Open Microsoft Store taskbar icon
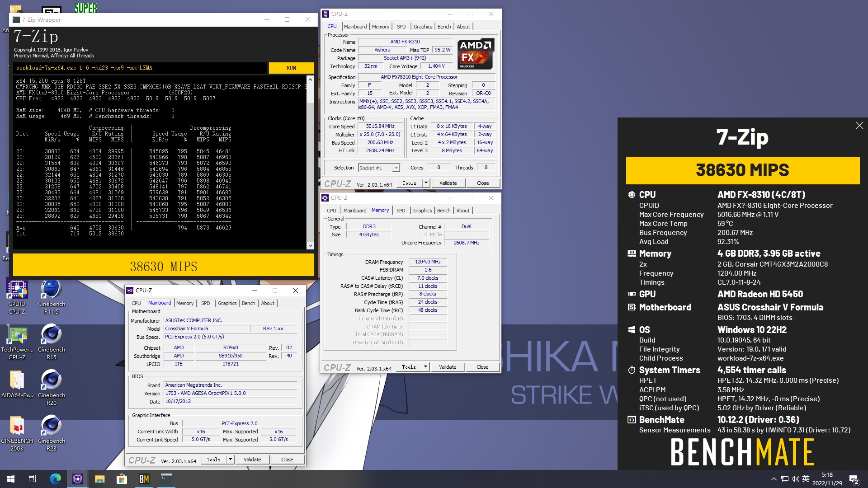Image resolution: width=868 pixels, height=488 pixels. click(x=122, y=479)
